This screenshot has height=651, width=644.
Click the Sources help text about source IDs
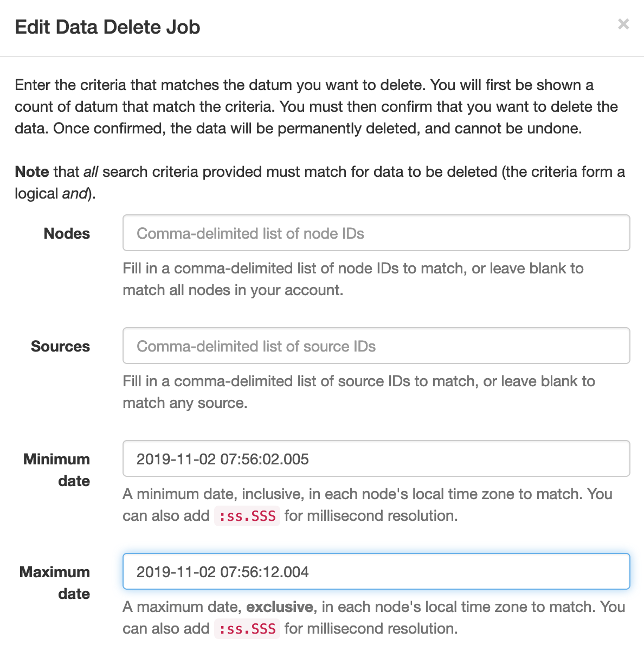pos(359,392)
